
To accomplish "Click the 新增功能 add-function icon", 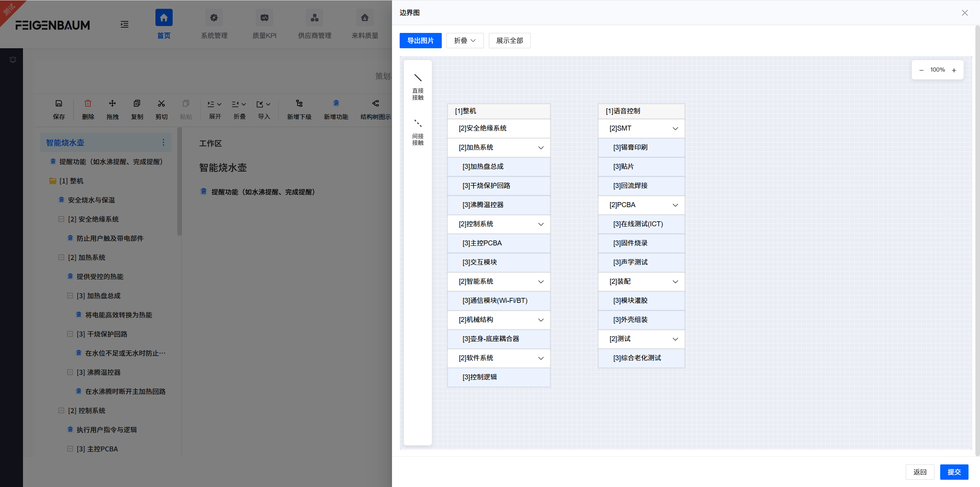I will tap(335, 103).
